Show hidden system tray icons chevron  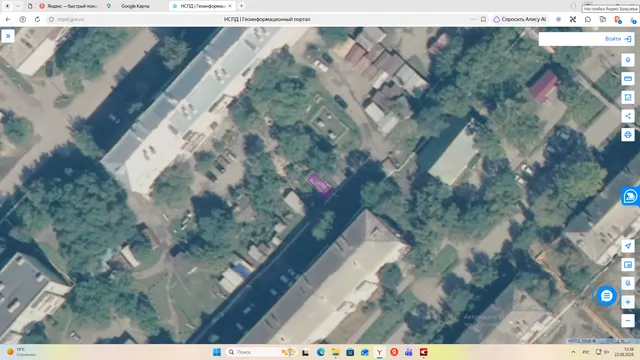[573, 352]
